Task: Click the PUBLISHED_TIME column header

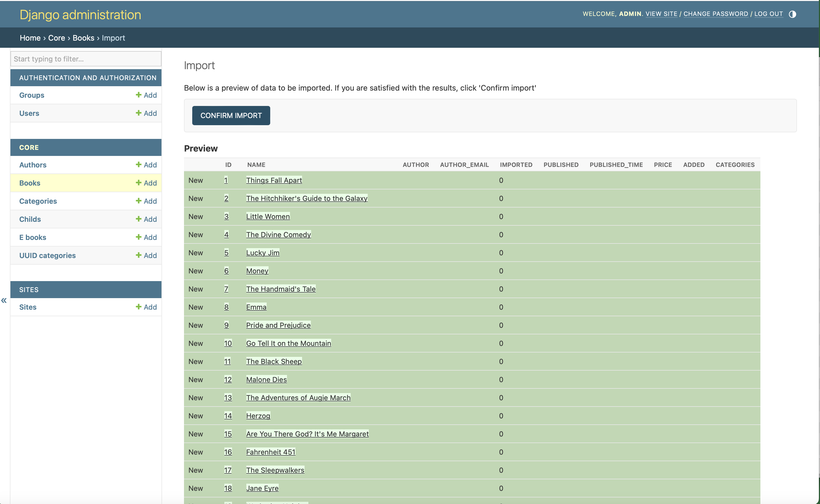Action: point(616,164)
